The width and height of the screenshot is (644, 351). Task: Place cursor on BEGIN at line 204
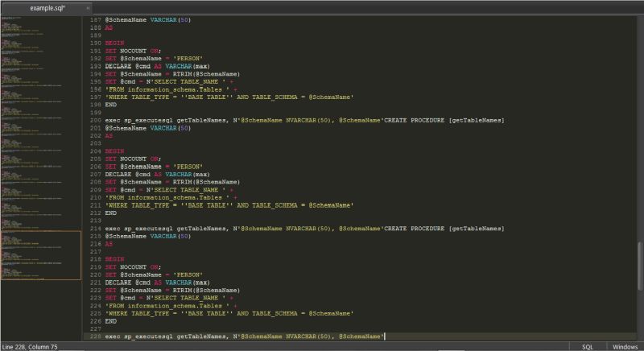114,151
